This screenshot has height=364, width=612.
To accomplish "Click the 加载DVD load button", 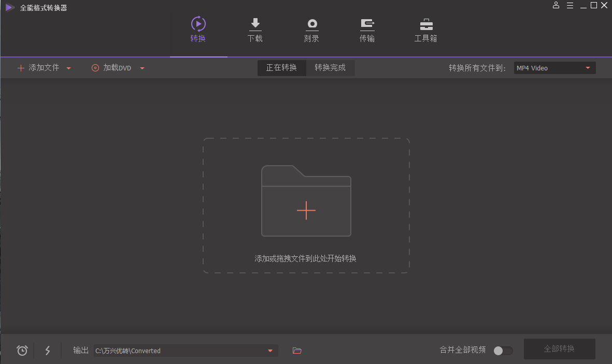I will 111,68.
